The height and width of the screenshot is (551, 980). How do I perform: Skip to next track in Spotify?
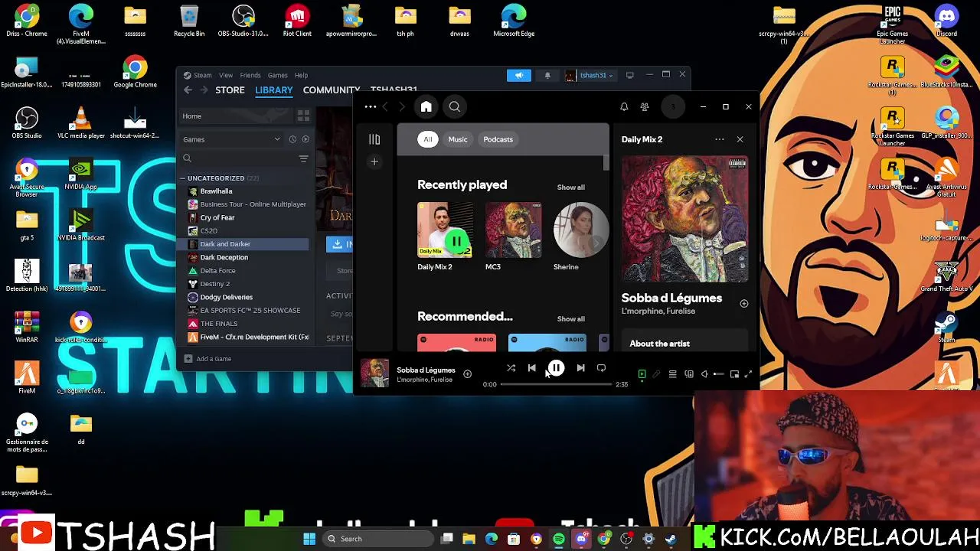point(580,368)
